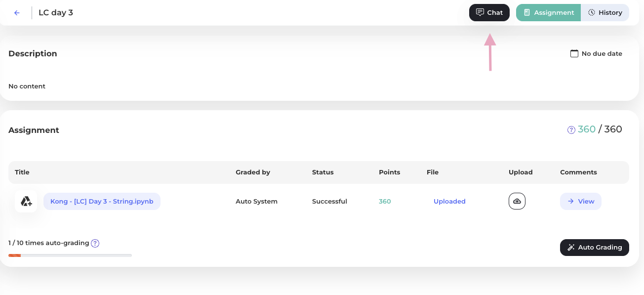Click the Uploaded file link
This screenshot has height=295, width=644.
pyautogui.click(x=449, y=201)
